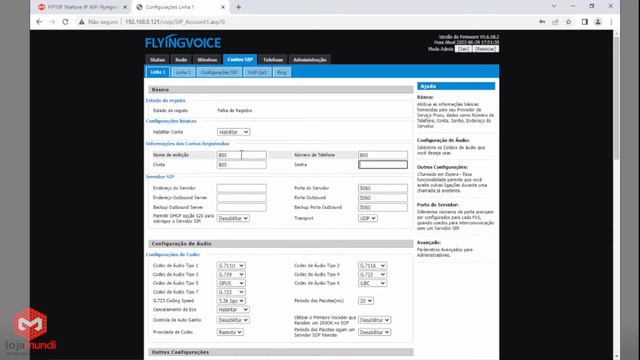This screenshot has width=640, height=360.
Task: Select the Linha 2 sub-tab
Action: pos(183,72)
